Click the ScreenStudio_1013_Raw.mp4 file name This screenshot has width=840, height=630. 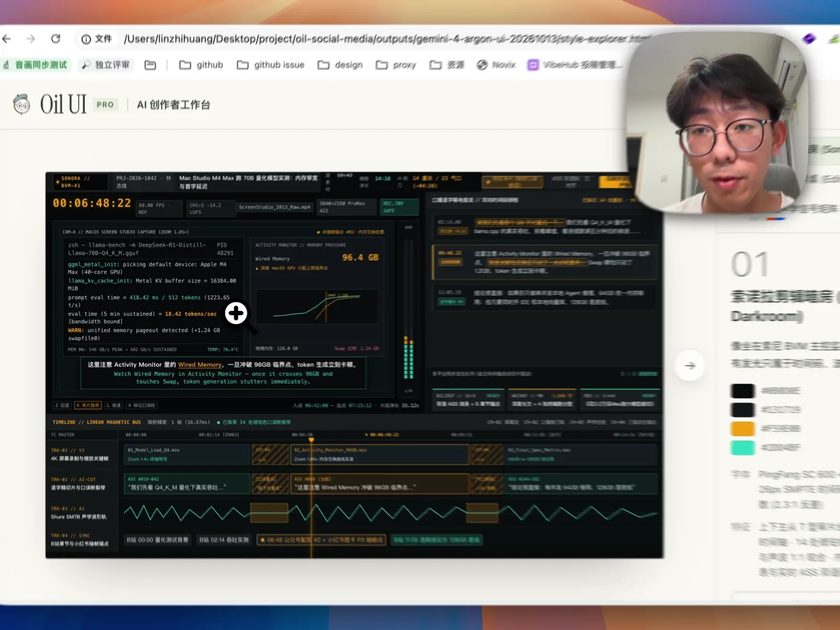click(275, 207)
